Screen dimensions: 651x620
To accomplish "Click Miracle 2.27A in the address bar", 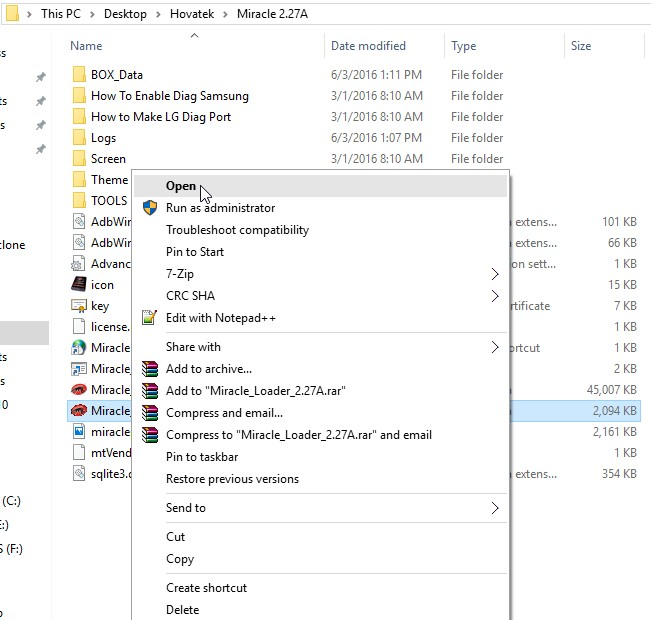I will point(272,14).
